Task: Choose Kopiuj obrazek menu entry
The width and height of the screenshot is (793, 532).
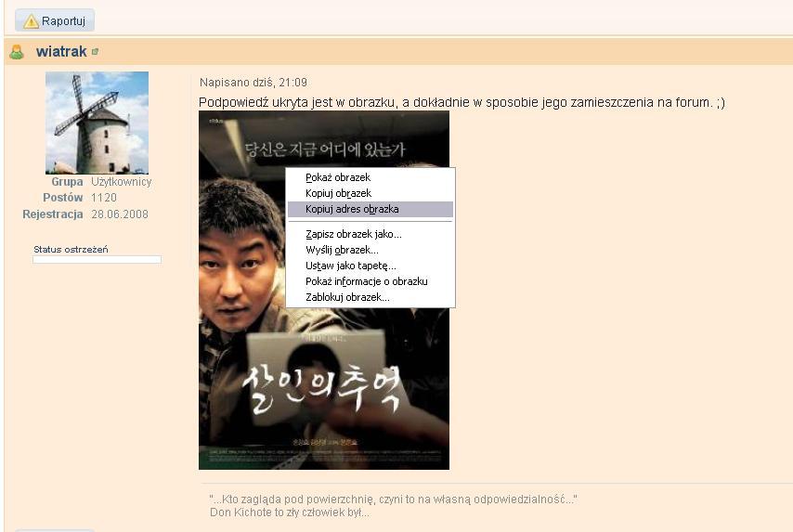Action: [x=370, y=193]
